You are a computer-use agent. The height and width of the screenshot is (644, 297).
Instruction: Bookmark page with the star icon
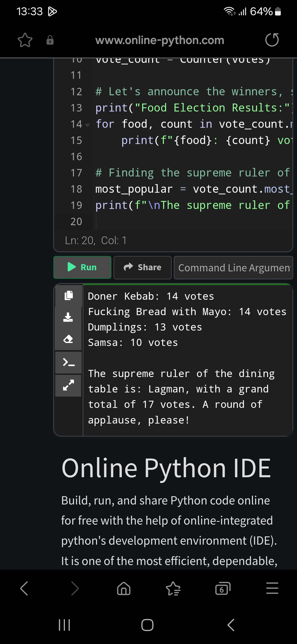point(25,40)
